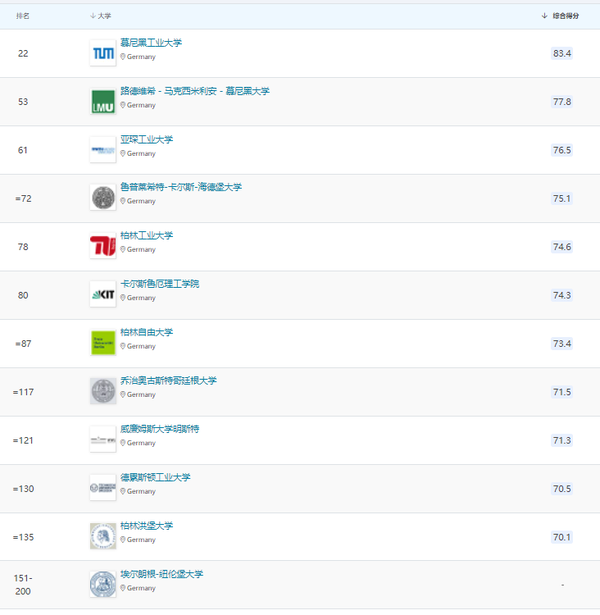The width and height of the screenshot is (600, 615).
Task: Click the Germany location under 柏林洪堡大学
Action: [140, 539]
